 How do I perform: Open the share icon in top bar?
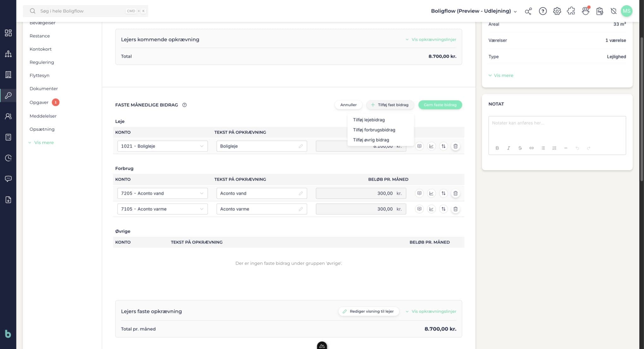coord(528,11)
